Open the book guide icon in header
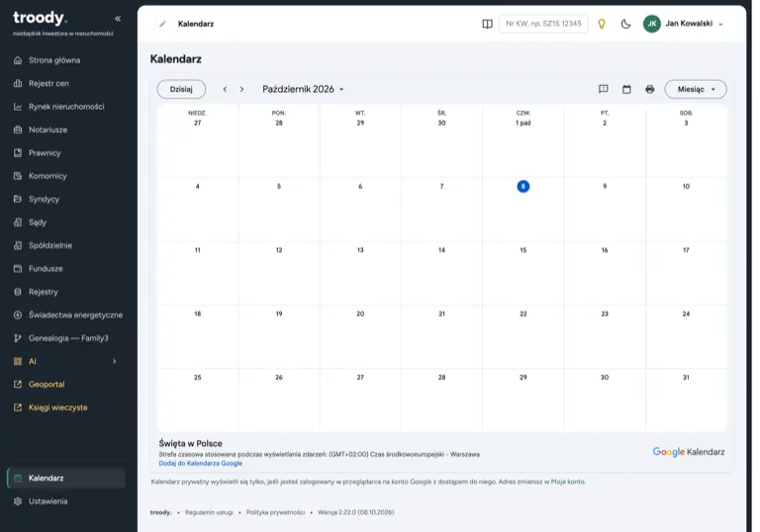The height and width of the screenshot is (532, 760). tap(488, 24)
